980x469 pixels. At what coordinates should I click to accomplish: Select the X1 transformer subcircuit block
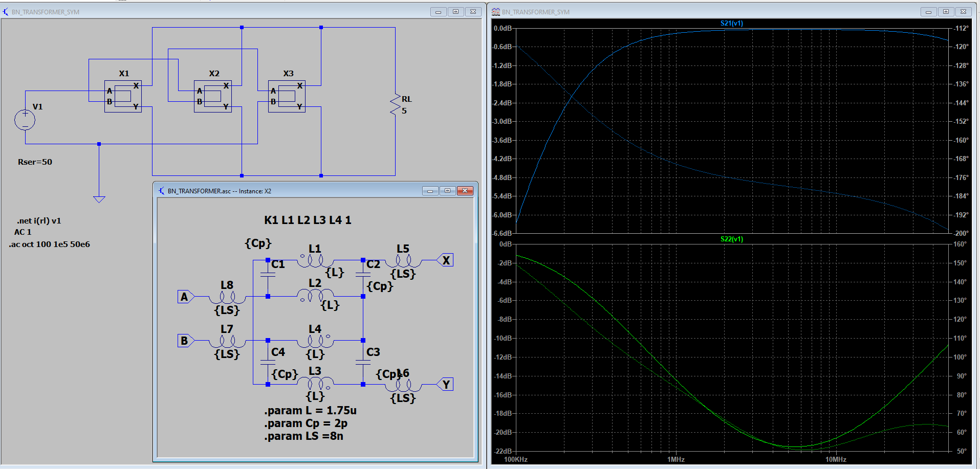[x=123, y=96]
